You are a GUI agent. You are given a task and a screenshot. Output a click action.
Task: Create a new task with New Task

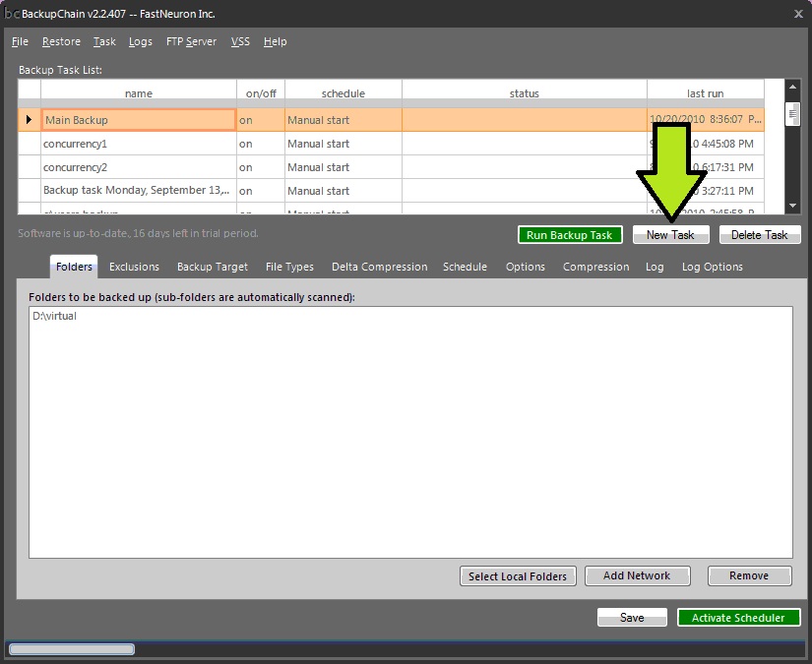(670, 235)
